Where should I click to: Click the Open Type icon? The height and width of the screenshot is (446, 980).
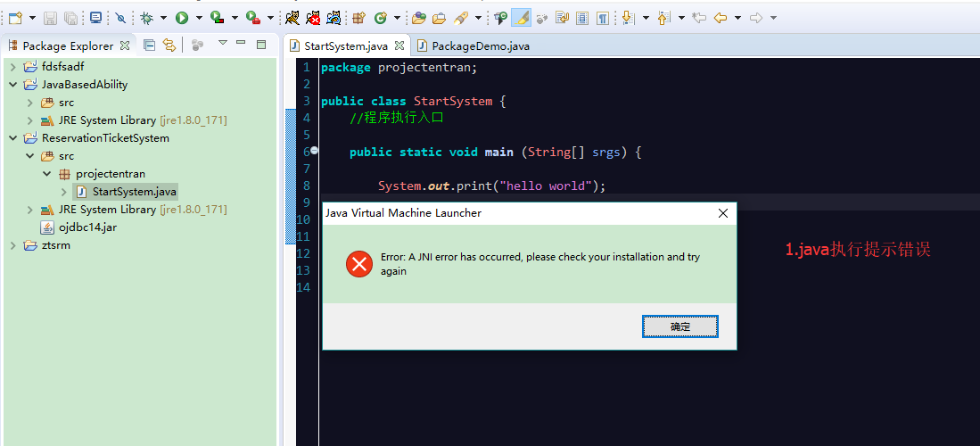coord(418,18)
